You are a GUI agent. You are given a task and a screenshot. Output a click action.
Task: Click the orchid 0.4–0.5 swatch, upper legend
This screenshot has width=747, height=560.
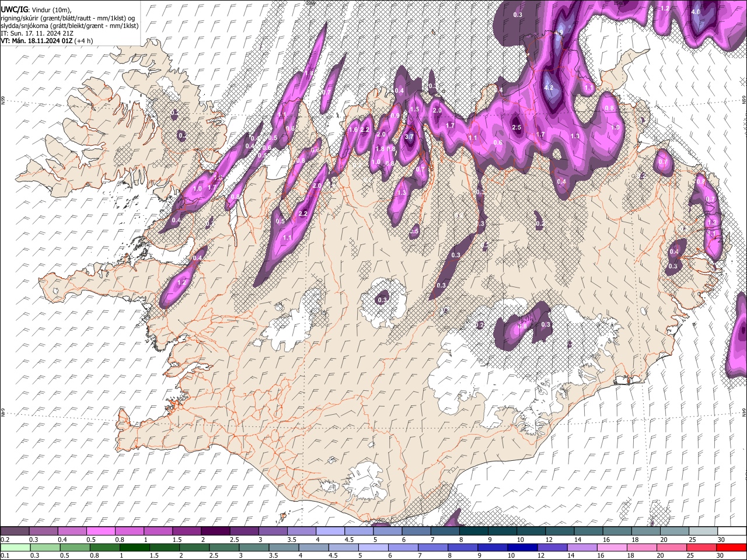point(72,531)
